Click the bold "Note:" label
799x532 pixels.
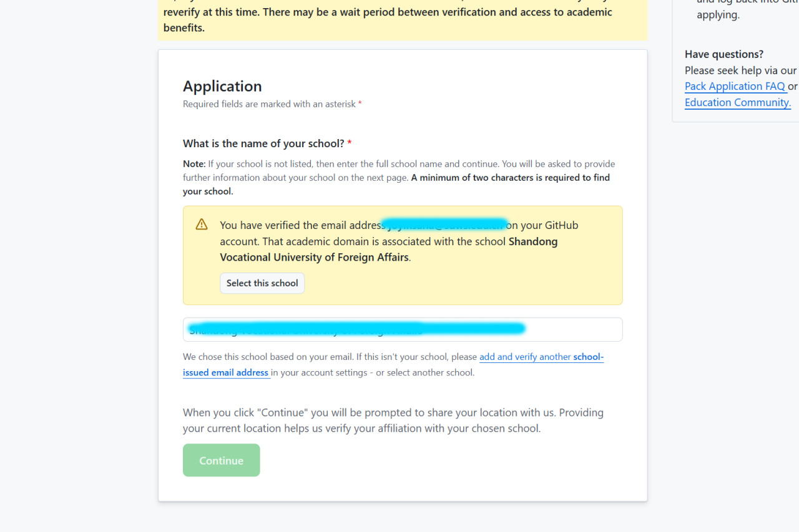tap(194, 164)
